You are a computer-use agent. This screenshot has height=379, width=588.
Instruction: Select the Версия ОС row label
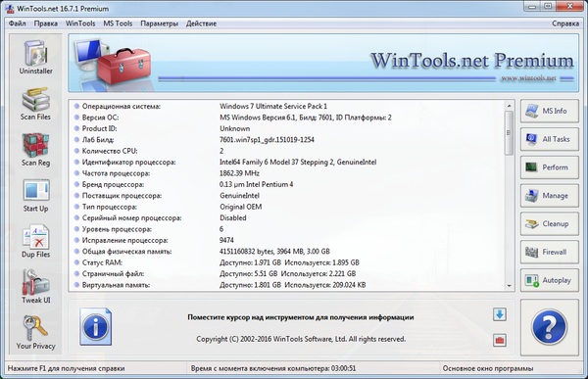click(x=100, y=118)
